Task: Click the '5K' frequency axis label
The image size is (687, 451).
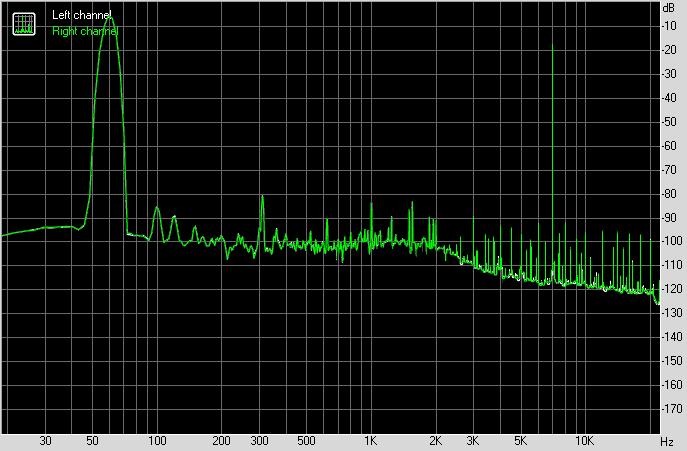Action: (x=520, y=440)
